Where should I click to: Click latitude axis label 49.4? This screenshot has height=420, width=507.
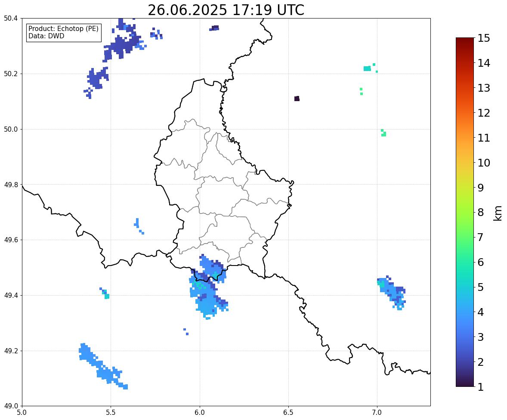coord(11,296)
